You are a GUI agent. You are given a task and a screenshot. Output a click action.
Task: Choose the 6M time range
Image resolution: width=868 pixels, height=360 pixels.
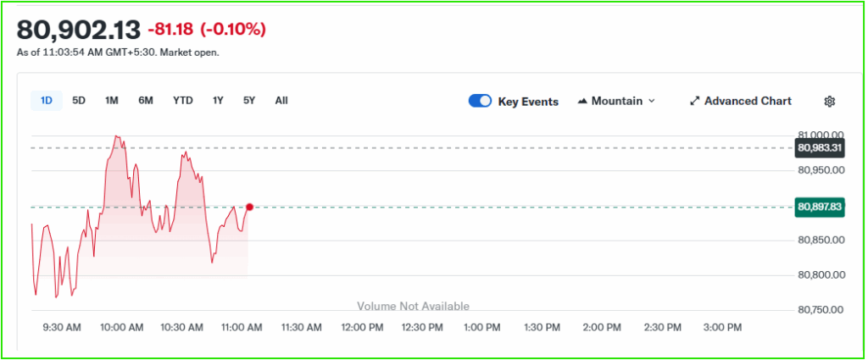pos(146,101)
